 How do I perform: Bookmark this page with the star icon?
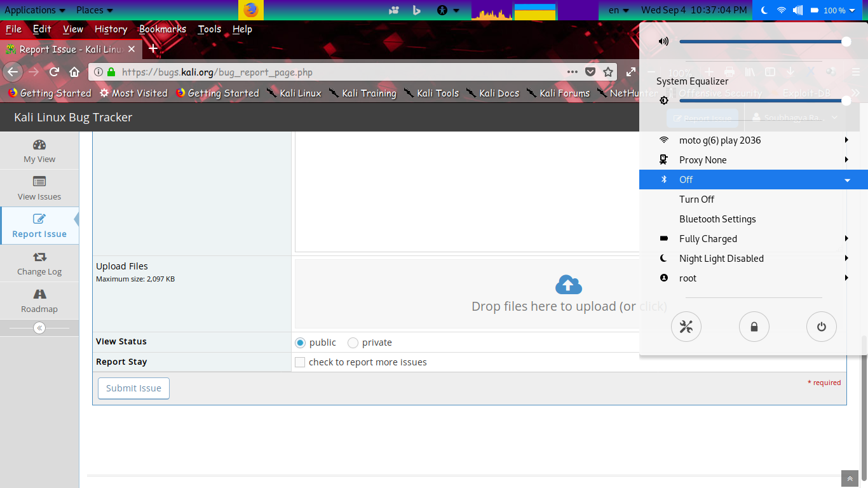coord(608,72)
